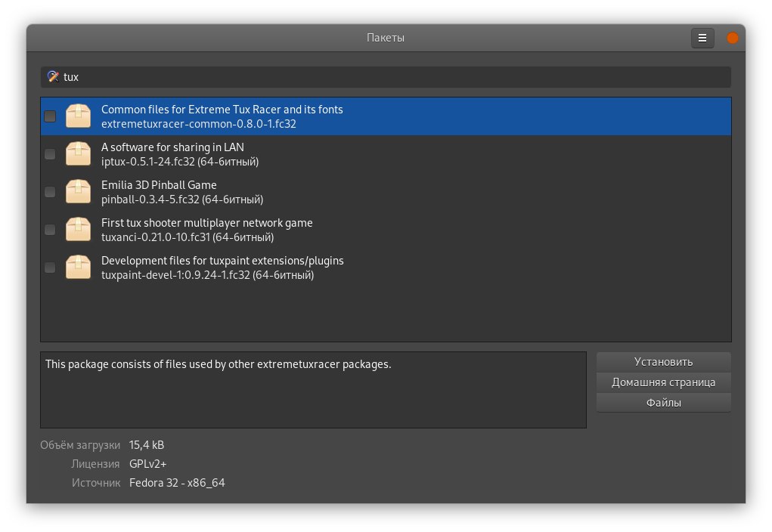Click 'tuxanci-0.21.0-10.fc31' version text
Viewport: 772px width, 532px height.
point(156,237)
